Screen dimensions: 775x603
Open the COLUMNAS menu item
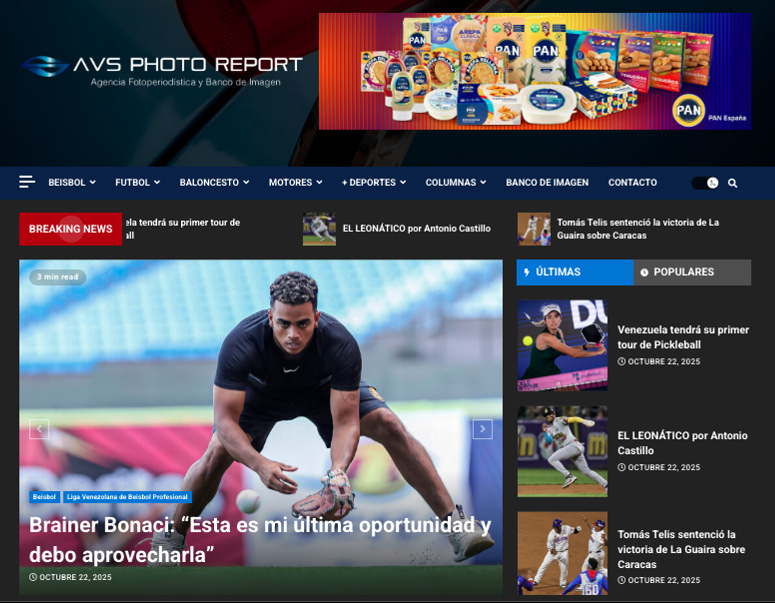coord(451,182)
